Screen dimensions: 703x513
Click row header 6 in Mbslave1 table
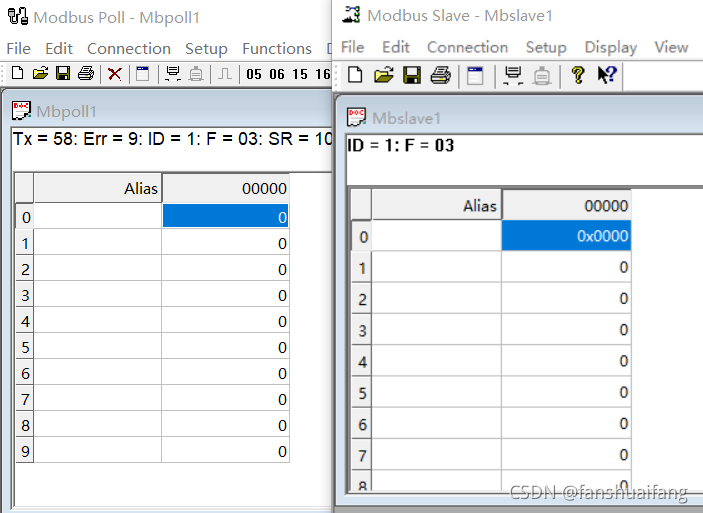pyautogui.click(x=362, y=424)
